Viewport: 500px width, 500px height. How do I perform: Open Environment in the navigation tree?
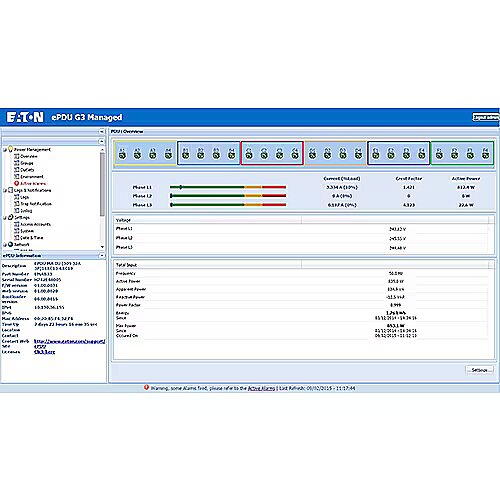pyautogui.click(x=32, y=177)
